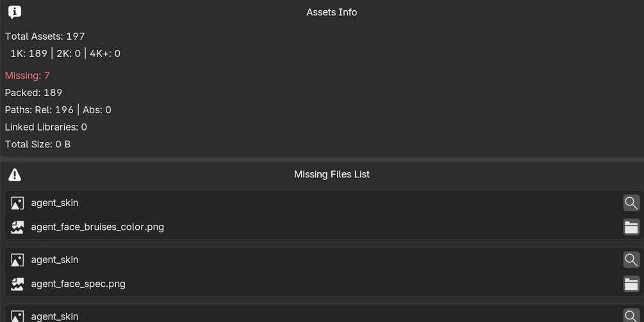The height and width of the screenshot is (322, 644).
Task: Select the agent_face_spec.png file name
Action: click(x=78, y=284)
